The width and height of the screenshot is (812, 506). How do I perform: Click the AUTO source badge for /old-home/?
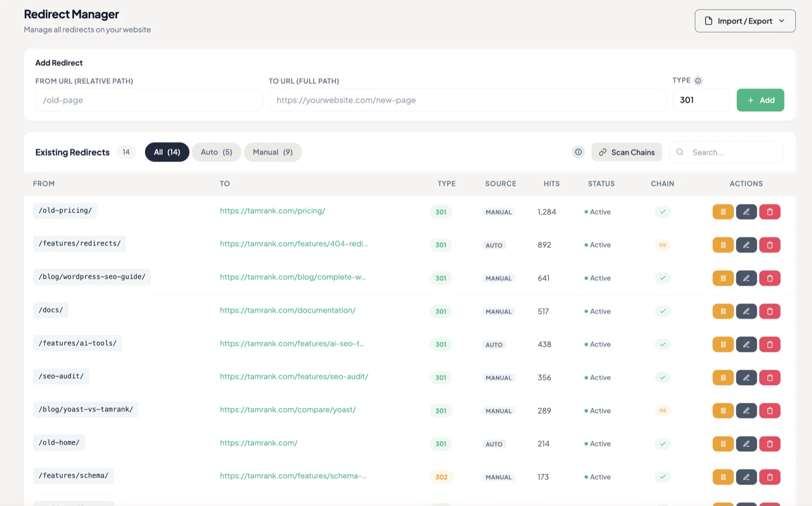(494, 444)
